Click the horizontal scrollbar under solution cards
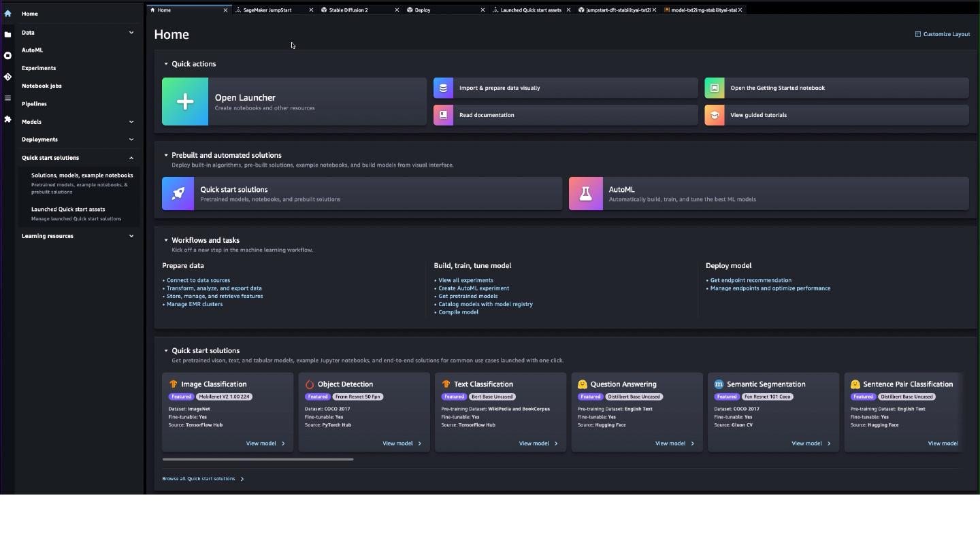This screenshot has width=980, height=551. pos(258,459)
